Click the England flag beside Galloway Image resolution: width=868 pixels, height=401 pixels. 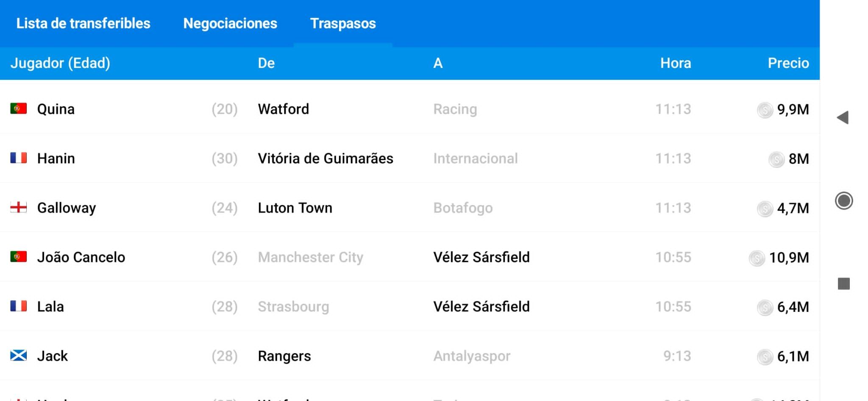click(19, 208)
